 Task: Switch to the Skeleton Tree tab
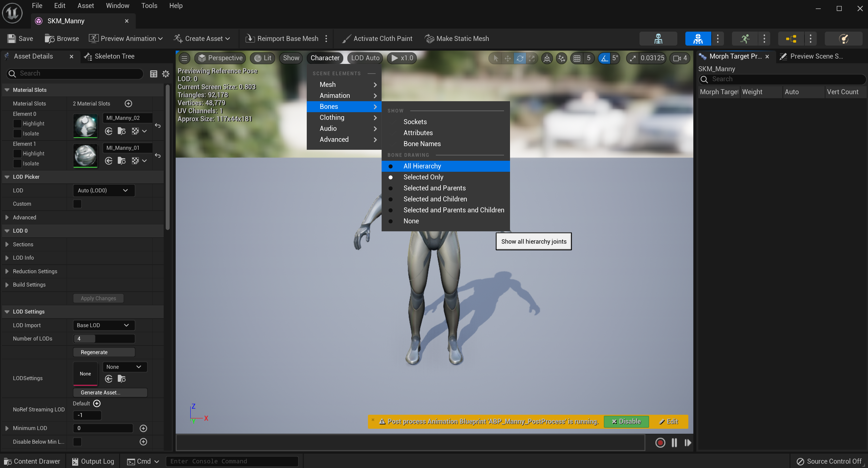[109, 56]
